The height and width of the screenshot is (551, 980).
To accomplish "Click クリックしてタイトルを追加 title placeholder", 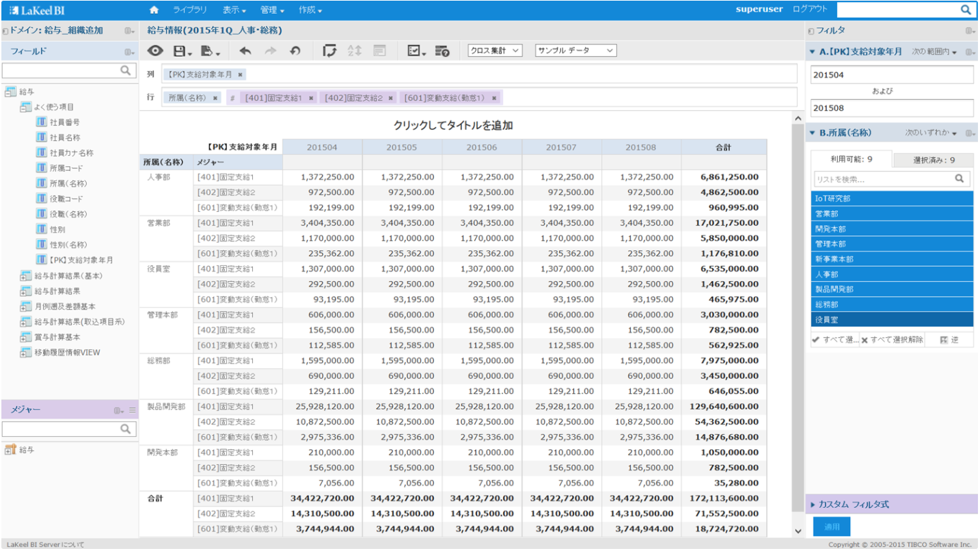I will [x=453, y=125].
